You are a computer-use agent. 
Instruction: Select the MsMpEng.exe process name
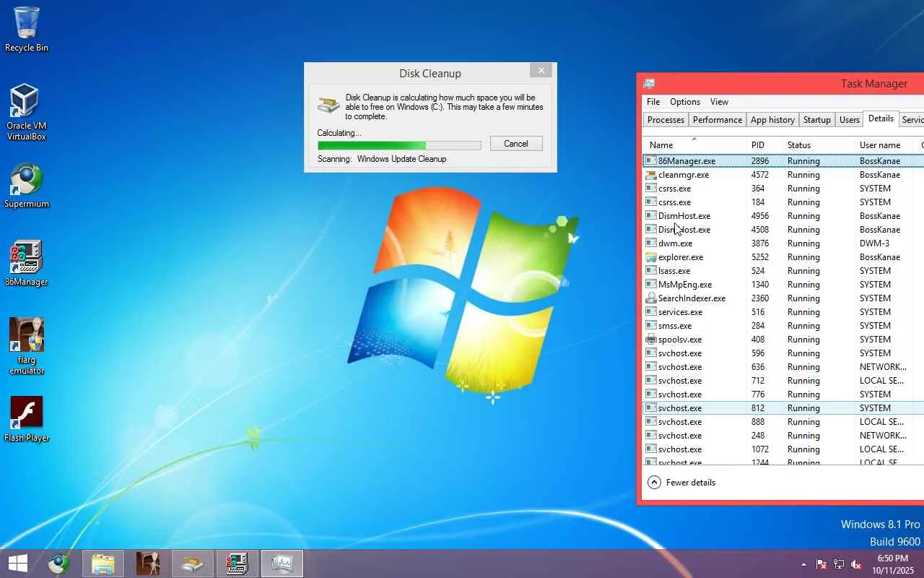(685, 285)
